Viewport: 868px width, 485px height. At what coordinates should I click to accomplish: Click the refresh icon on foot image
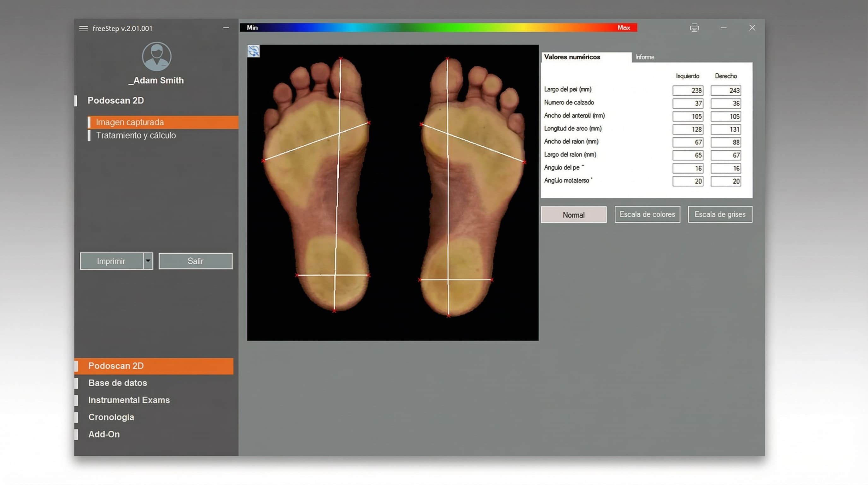pos(253,51)
